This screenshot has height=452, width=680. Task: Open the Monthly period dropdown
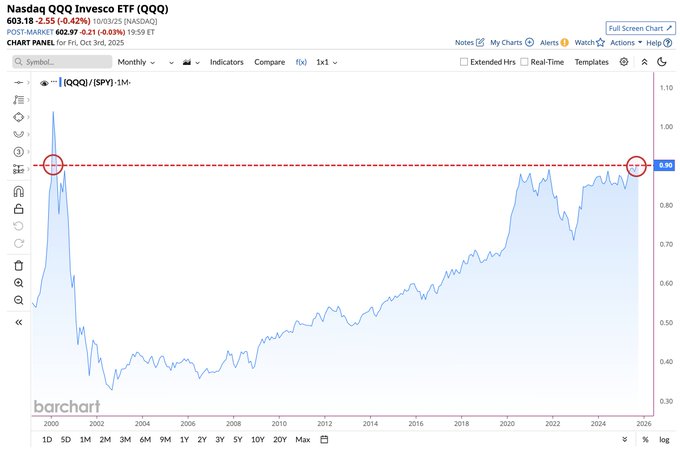coord(136,62)
